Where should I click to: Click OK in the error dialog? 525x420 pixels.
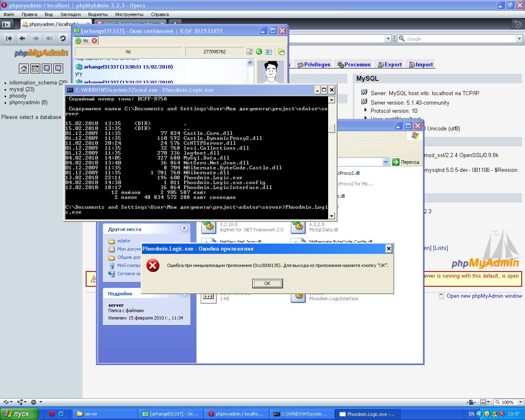click(x=267, y=283)
